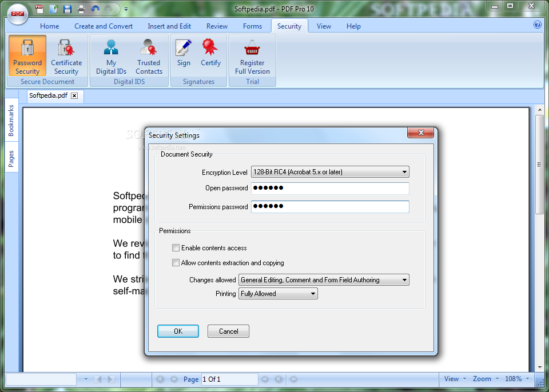Screen dimensions: 549x392
Task: Click the scrollbar down arrow
Action: [x=539, y=367]
